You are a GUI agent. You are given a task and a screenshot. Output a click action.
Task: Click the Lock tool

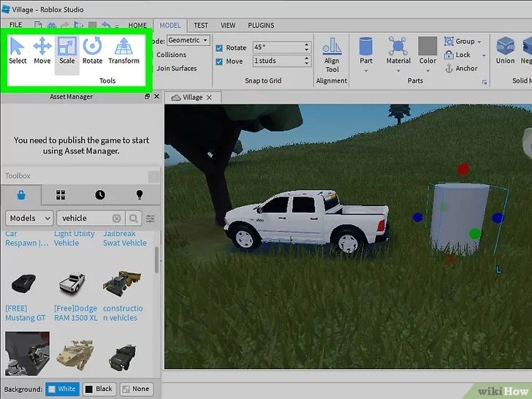[x=458, y=55]
